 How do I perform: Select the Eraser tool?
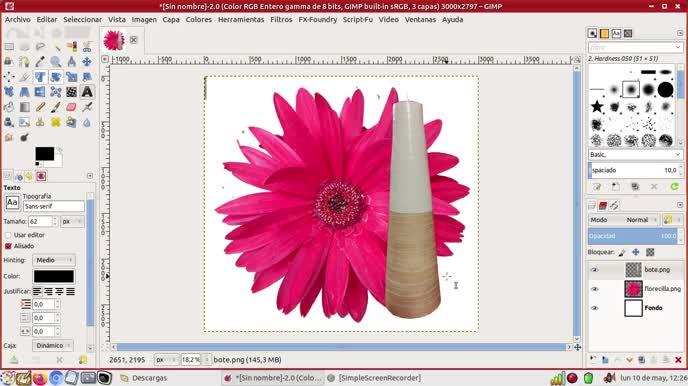click(72, 107)
